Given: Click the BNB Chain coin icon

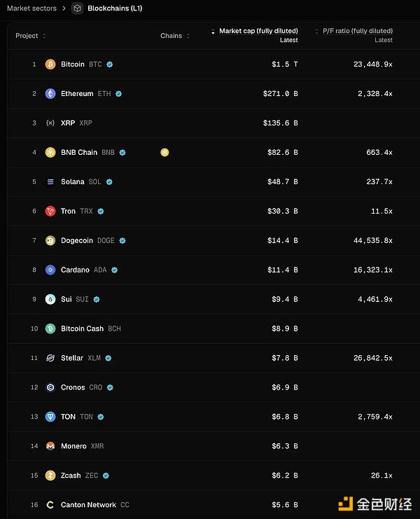Looking at the screenshot, I should pyautogui.click(x=50, y=153).
